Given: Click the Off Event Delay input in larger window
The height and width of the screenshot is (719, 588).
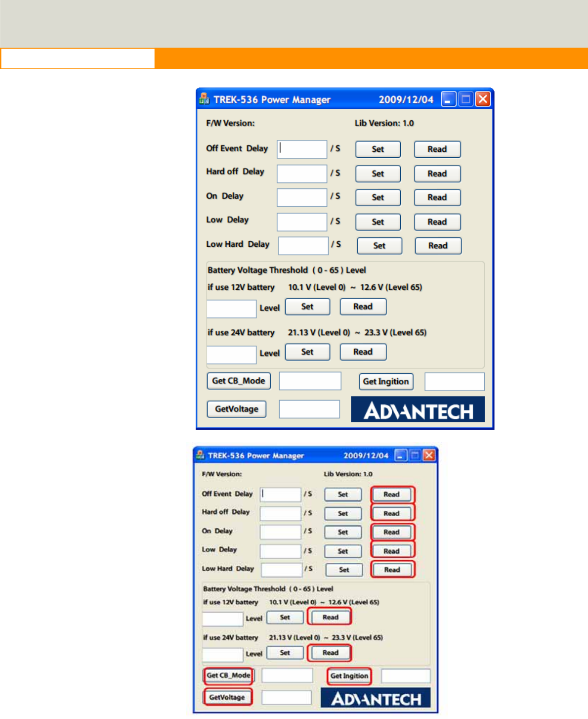Looking at the screenshot, I should tap(302, 149).
